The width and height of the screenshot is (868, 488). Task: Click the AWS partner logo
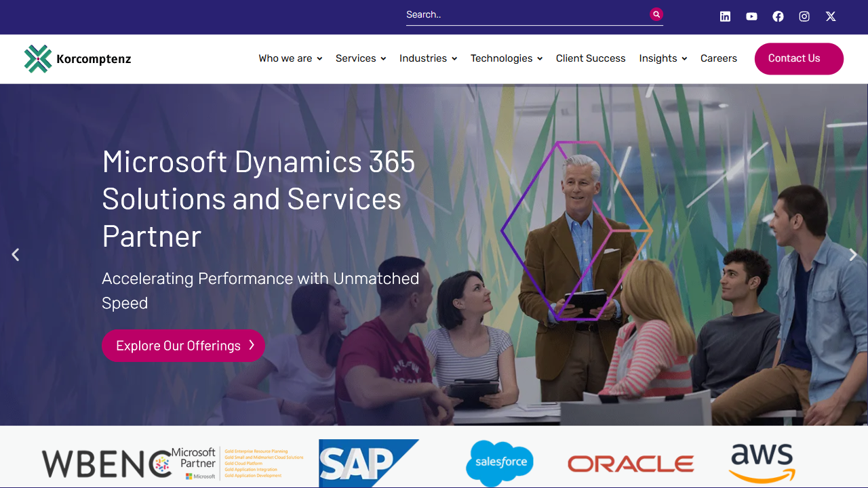[x=762, y=464]
